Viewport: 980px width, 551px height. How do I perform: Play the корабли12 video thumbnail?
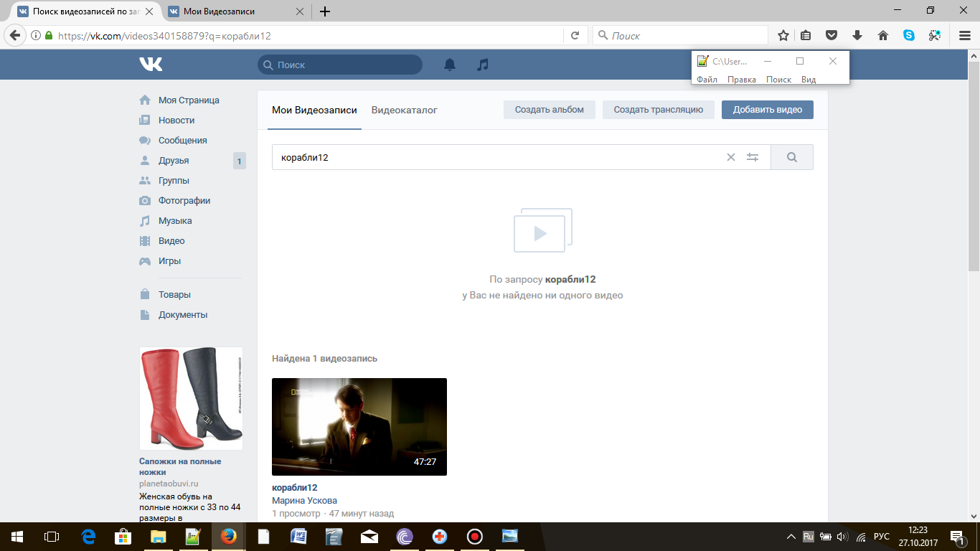[x=359, y=426]
